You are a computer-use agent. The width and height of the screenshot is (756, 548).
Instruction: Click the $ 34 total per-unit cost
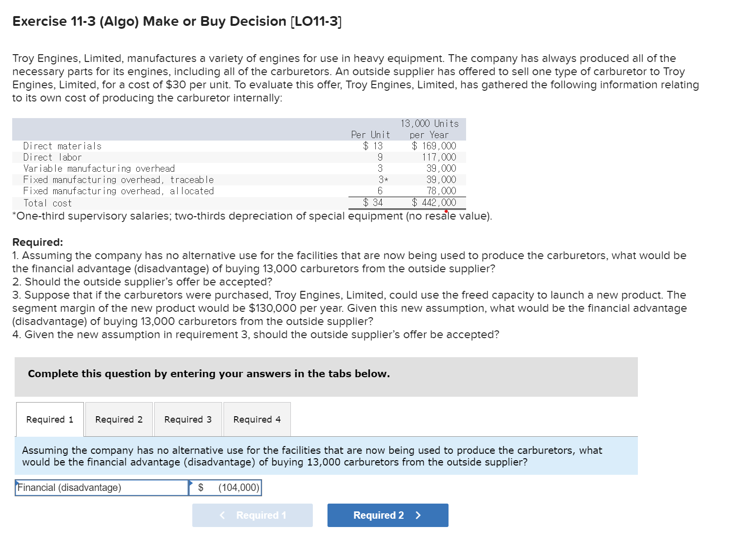(x=373, y=203)
